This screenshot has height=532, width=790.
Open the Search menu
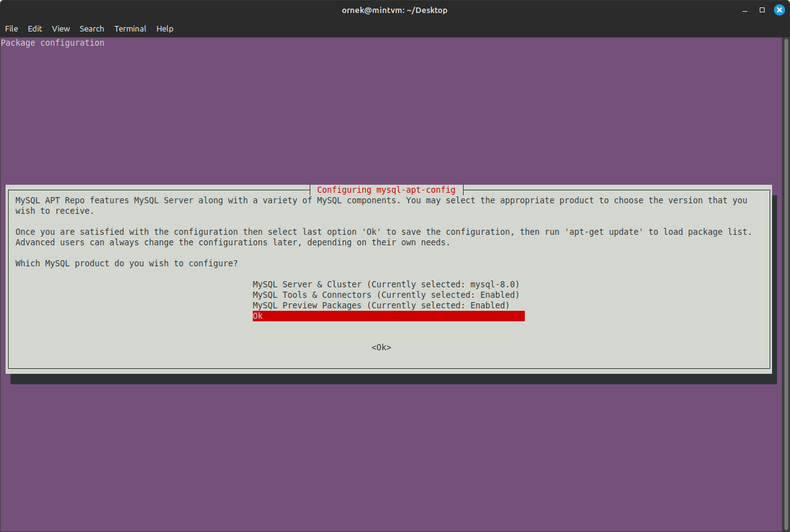91,28
